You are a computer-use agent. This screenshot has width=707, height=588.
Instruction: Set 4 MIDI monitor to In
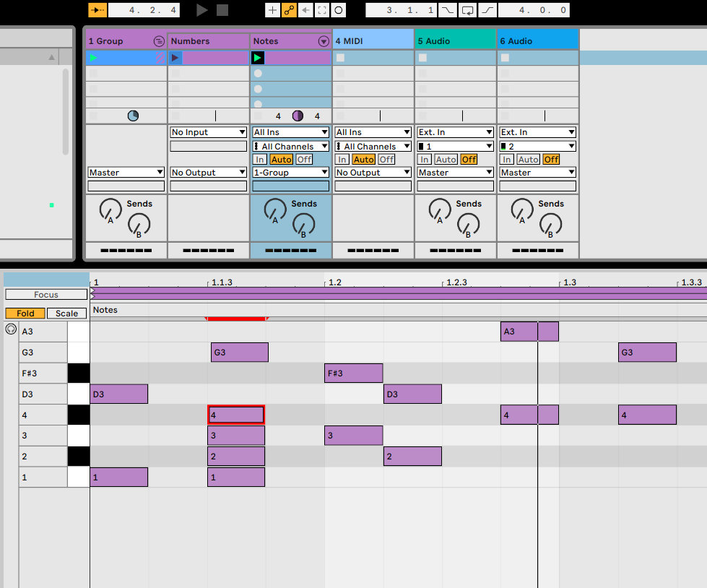[342, 159]
